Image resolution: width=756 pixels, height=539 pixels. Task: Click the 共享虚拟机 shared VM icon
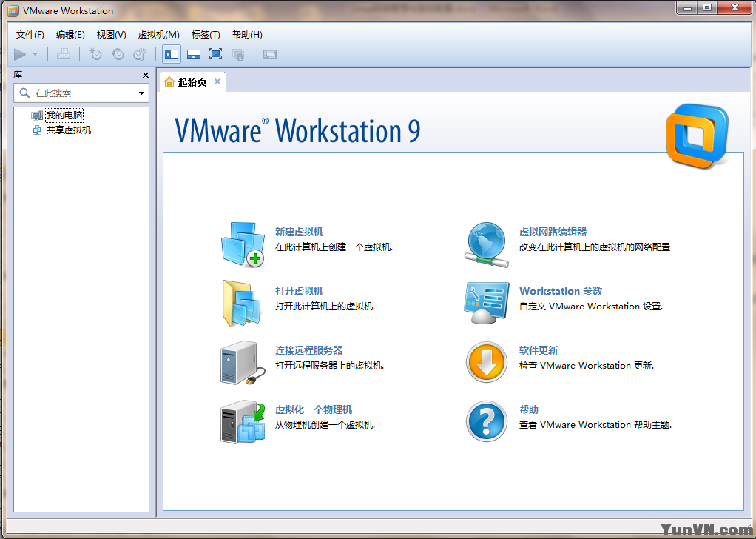click(37, 130)
